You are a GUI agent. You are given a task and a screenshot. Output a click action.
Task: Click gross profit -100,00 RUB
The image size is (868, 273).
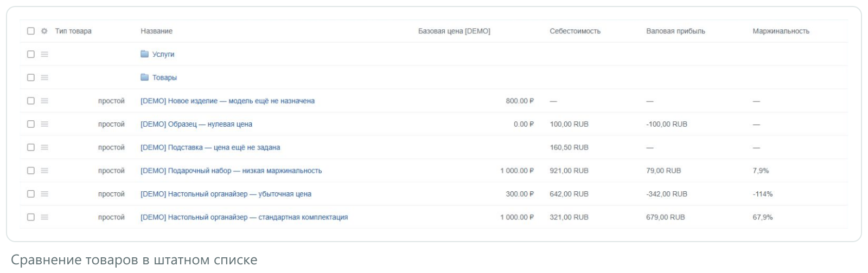(x=667, y=124)
